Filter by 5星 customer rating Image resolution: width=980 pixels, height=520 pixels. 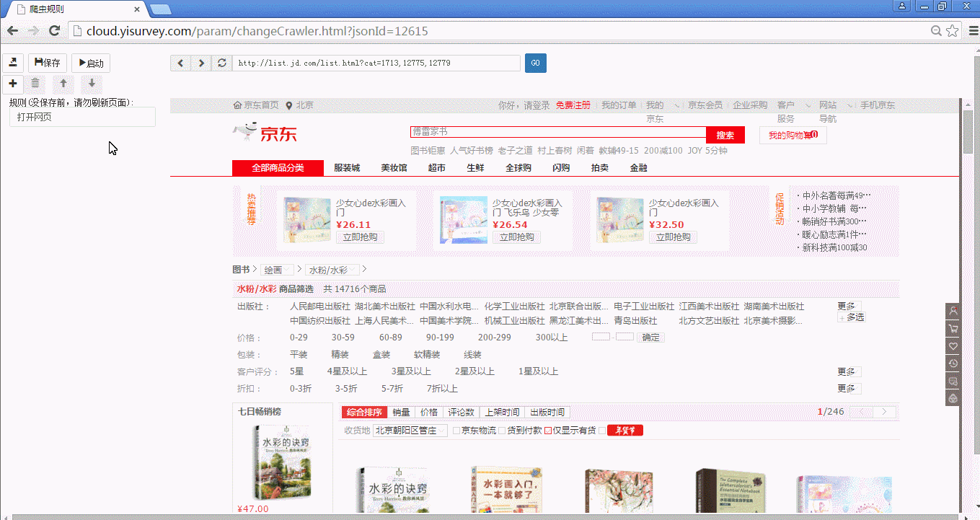[x=296, y=371]
